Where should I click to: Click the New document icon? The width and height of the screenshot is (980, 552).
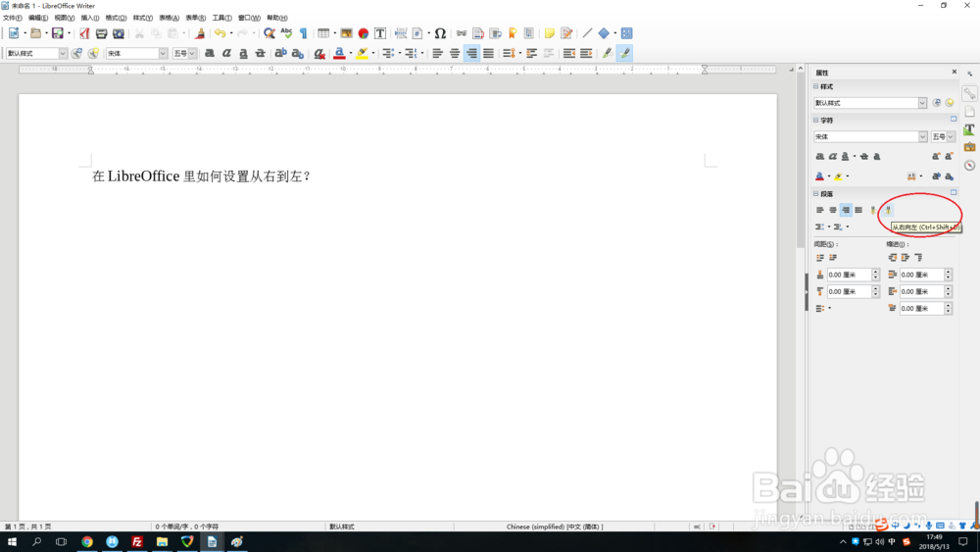(x=13, y=33)
